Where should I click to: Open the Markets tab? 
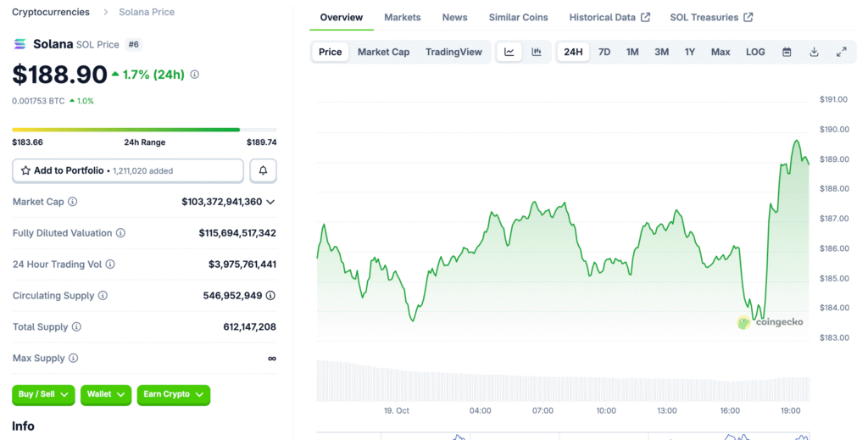click(x=402, y=17)
